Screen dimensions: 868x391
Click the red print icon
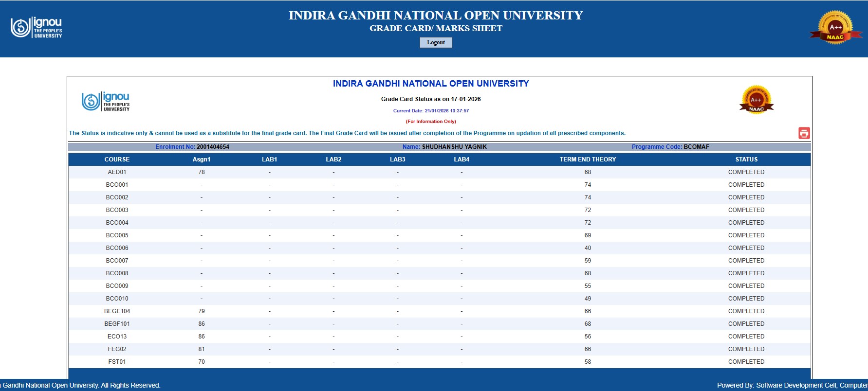click(804, 133)
